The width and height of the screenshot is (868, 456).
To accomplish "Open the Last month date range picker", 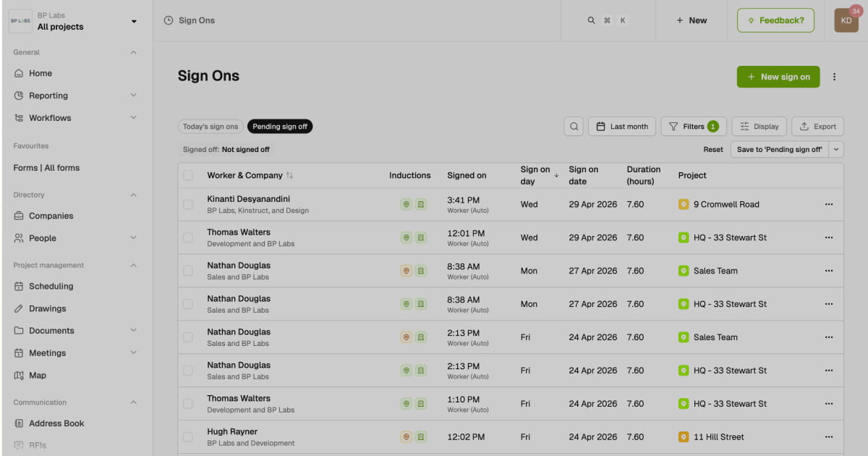I will (x=622, y=127).
